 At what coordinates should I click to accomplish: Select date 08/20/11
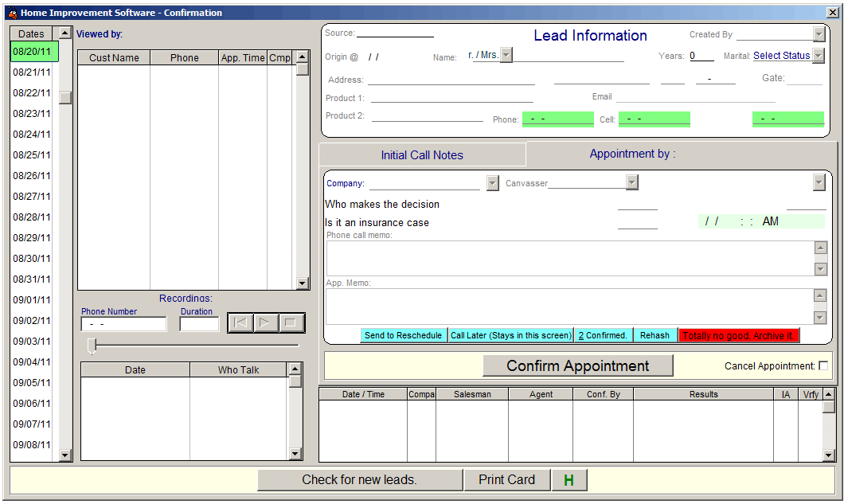(x=33, y=52)
